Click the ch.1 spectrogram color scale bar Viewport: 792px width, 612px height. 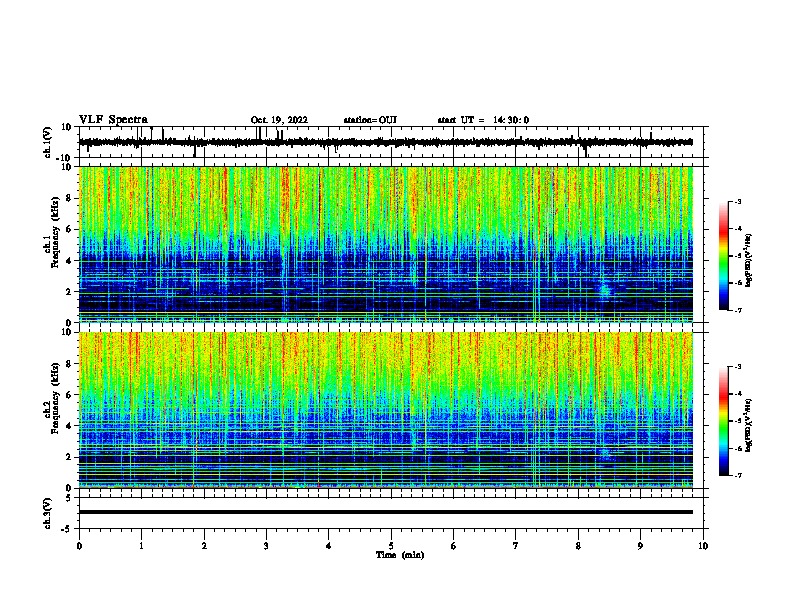723,255
